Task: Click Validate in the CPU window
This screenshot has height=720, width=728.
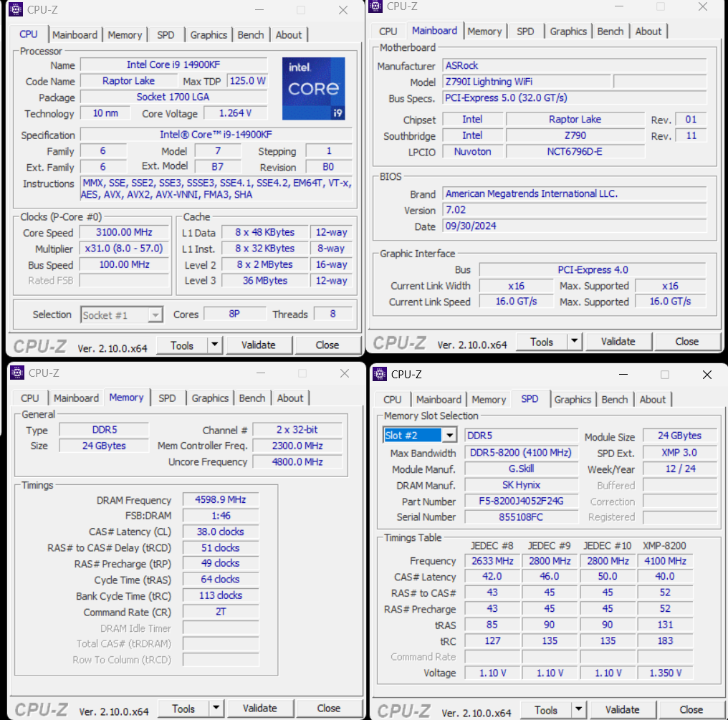Action: (x=259, y=345)
